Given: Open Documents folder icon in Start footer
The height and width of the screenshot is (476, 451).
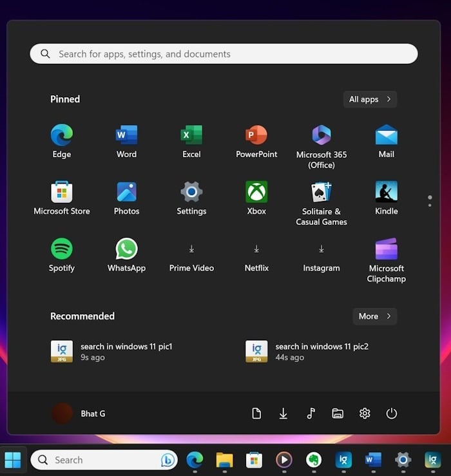Looking at the screenshot, I should coord(256,414).
